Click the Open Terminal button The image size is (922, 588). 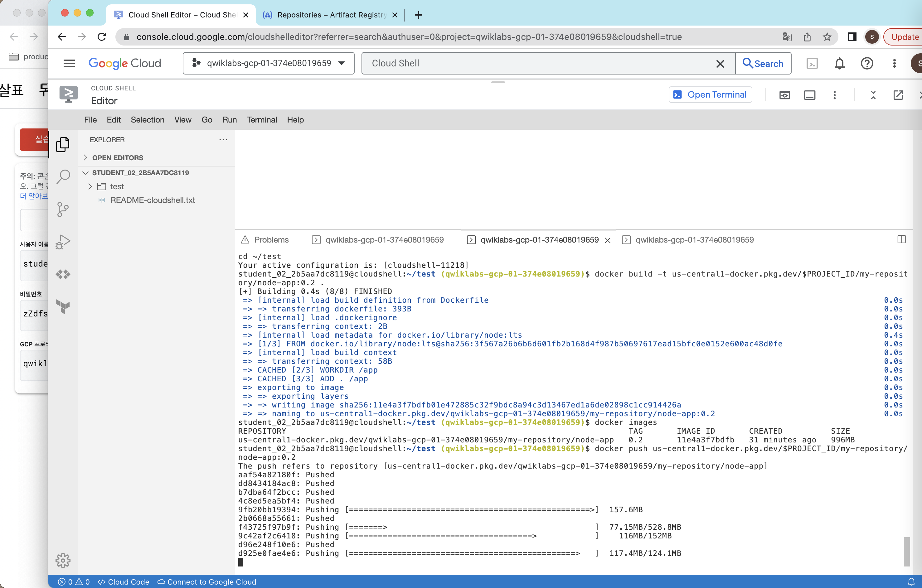[710, 94]
